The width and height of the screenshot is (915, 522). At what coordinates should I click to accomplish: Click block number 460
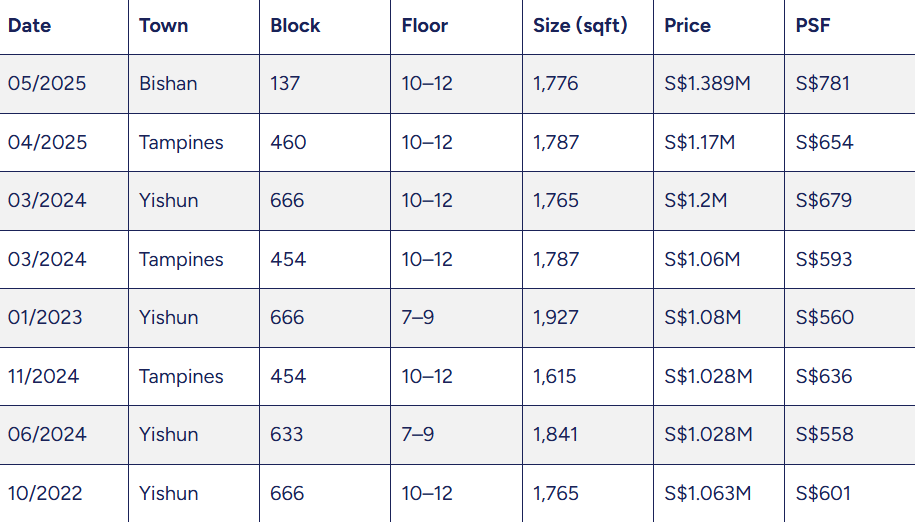coord(288,142)
